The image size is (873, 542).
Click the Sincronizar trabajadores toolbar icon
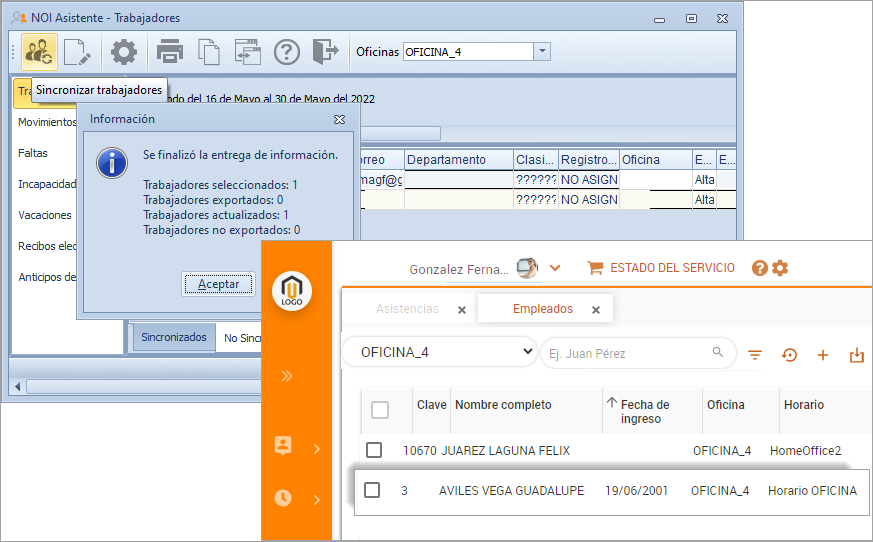[x=39, y=52]
